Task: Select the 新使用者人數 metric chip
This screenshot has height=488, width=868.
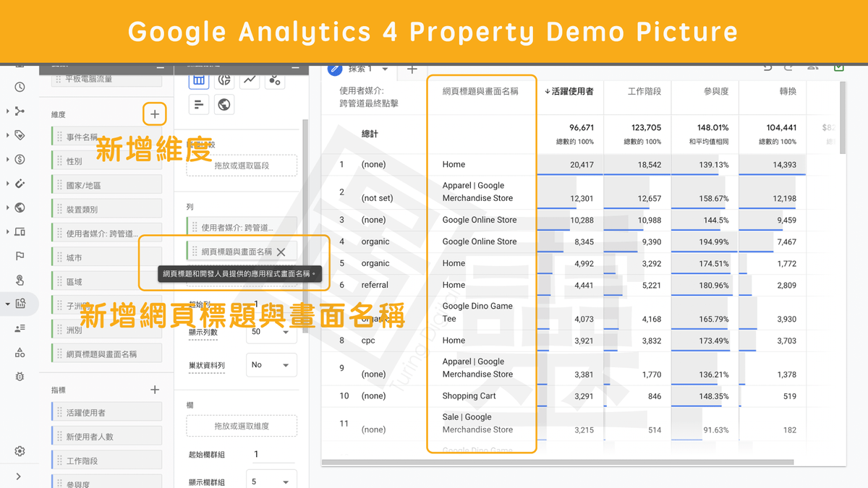Action: (107, 437)
